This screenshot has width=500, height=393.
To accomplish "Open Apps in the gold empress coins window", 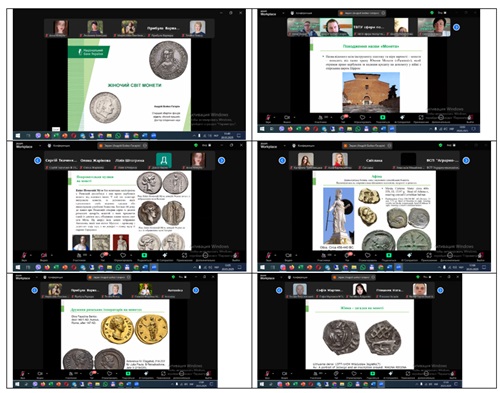I will (x=163, y=374).
